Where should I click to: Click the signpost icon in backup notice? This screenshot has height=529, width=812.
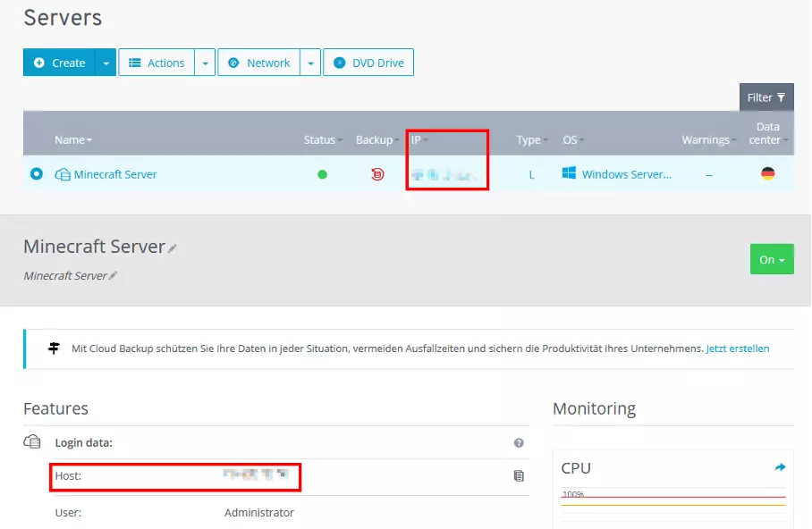[x=54, y=348]
